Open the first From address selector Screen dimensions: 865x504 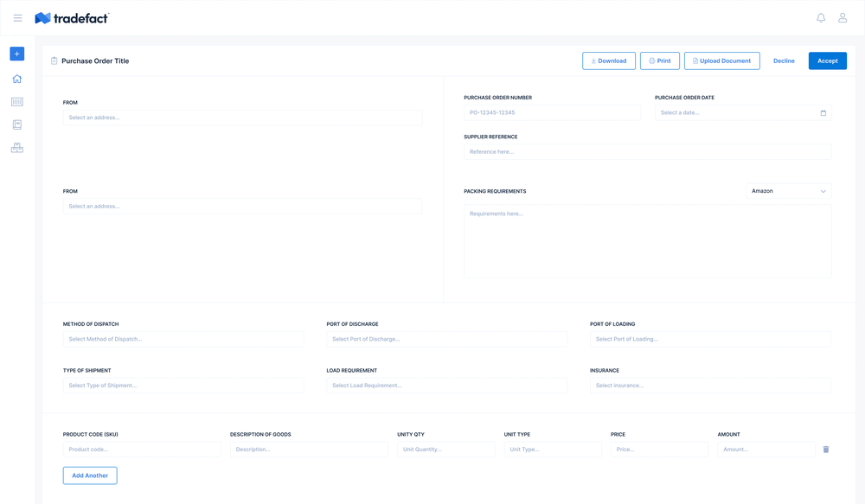coord(243,118)
